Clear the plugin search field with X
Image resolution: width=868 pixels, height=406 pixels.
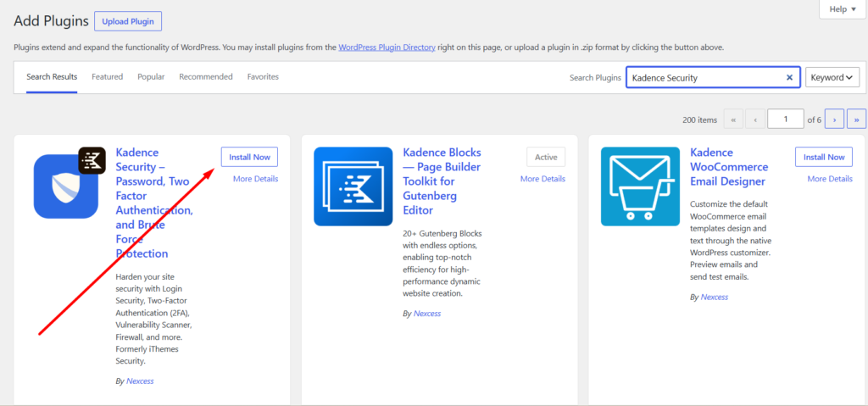[789, 77]
